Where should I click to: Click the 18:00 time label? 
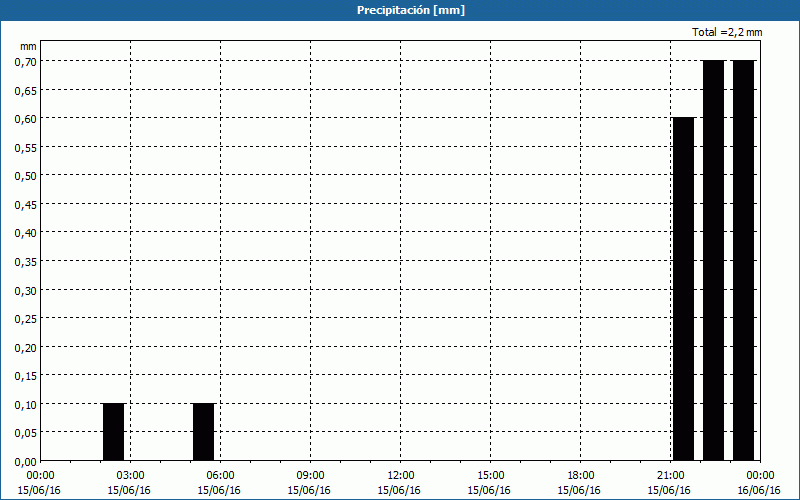coord(581,476)
